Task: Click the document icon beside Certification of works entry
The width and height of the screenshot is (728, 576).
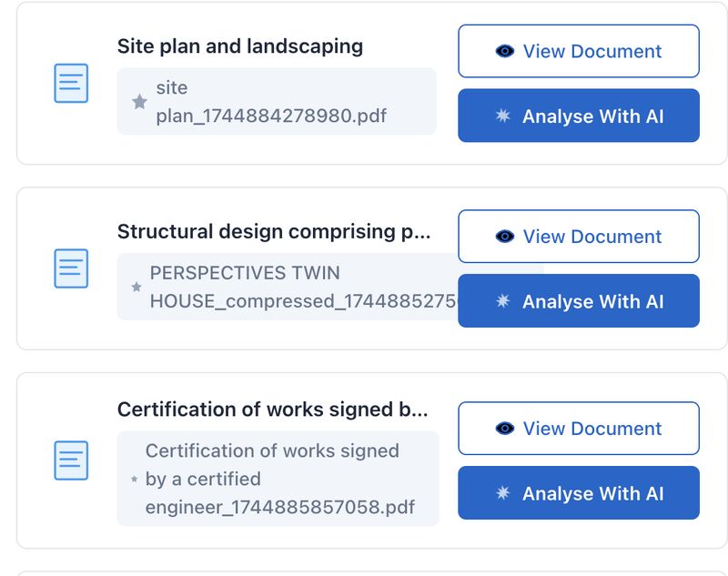Action: click(x=71, y=460)
